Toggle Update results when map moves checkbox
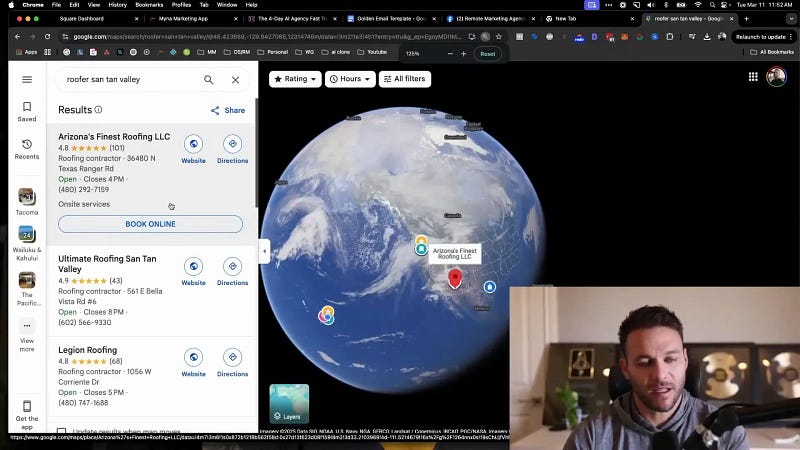 tap(62, 431)
